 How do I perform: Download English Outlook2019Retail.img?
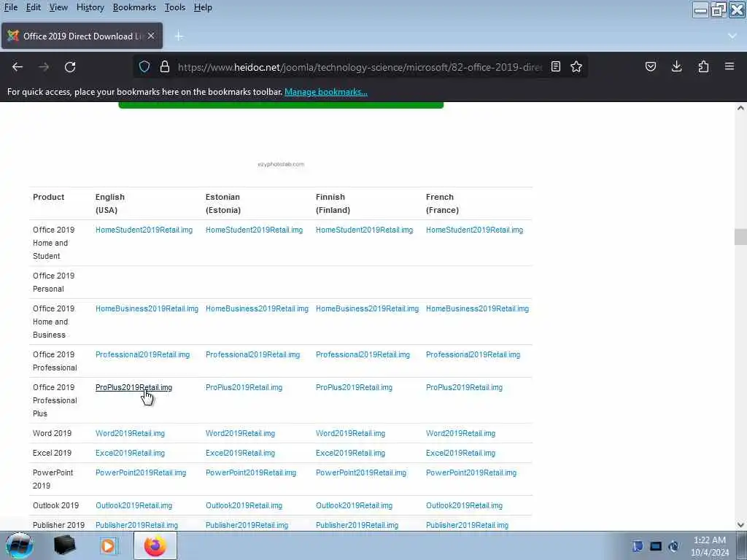(x=134, y=506)
